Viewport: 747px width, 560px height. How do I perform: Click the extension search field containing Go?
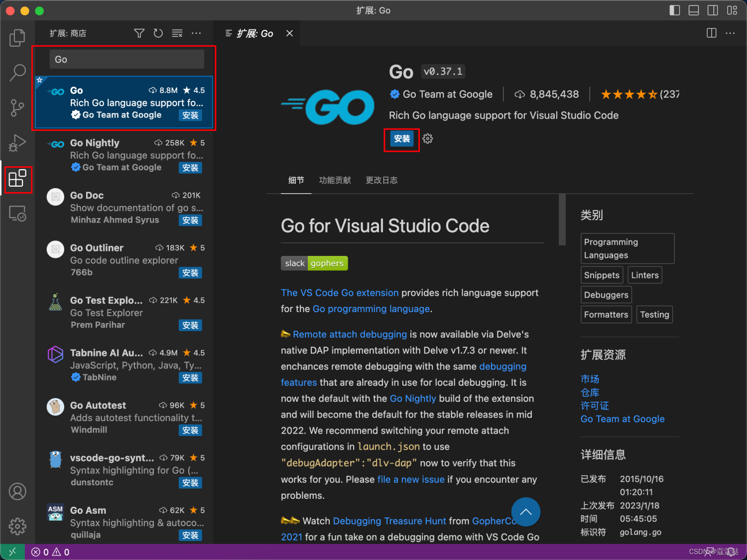pos(126,59)
